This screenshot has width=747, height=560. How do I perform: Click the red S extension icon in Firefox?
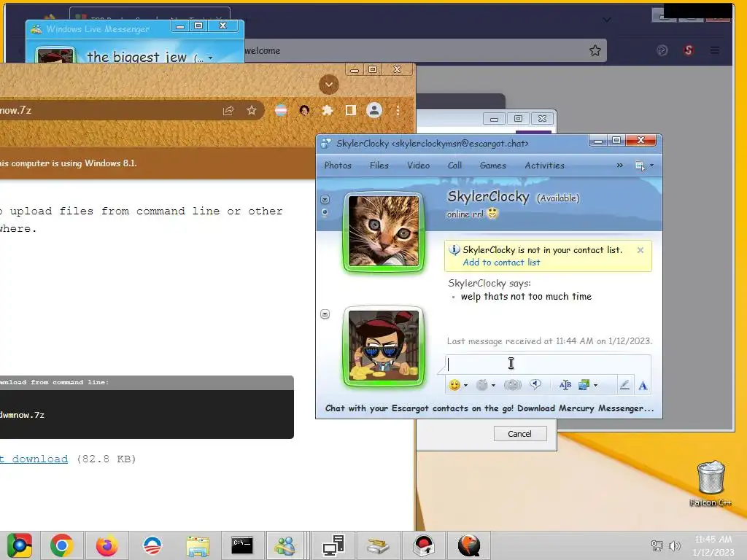[x=689, y=50]
